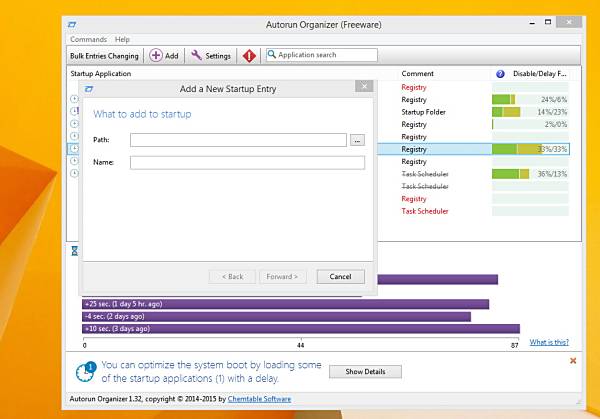This screenshot has width=600, height=419.
Task: Click the hourglass icon beside the chart
Action: [x=75, y=251]
